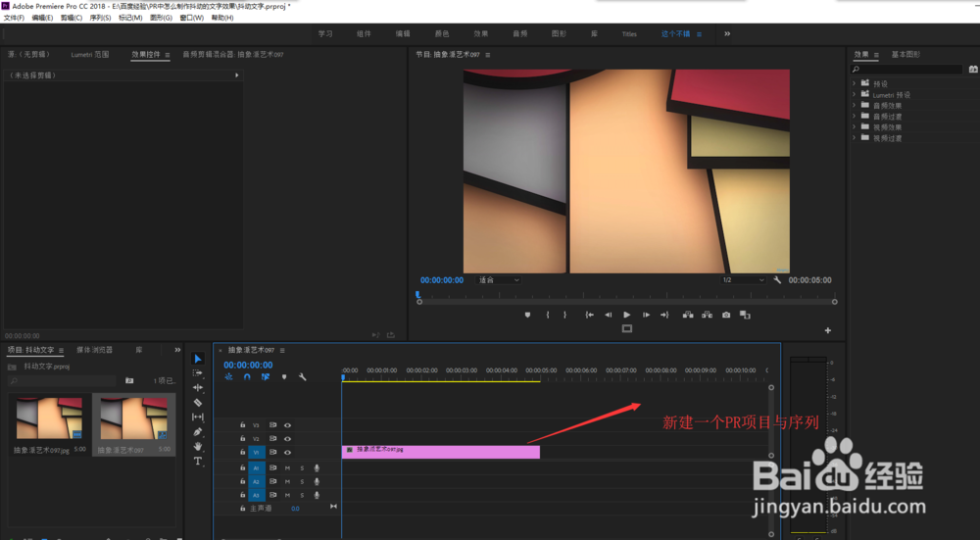Open the Lumetri 范围 panel tab
This screenshot has width=980, height=540.
90,54
